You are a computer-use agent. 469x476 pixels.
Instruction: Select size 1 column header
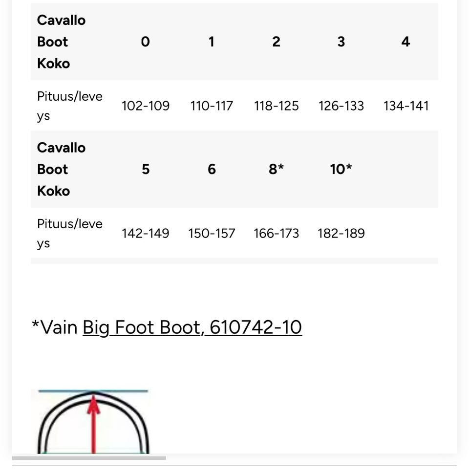point(211,42)
